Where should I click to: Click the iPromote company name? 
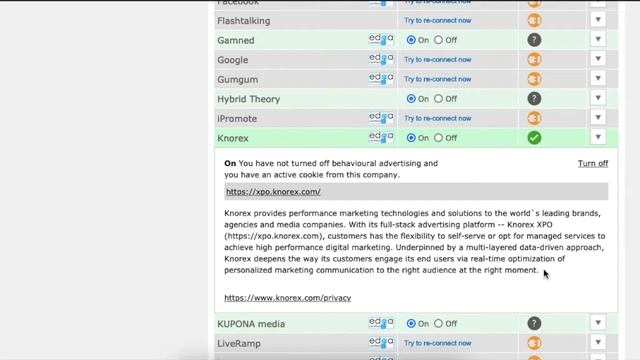pos(237,119)
